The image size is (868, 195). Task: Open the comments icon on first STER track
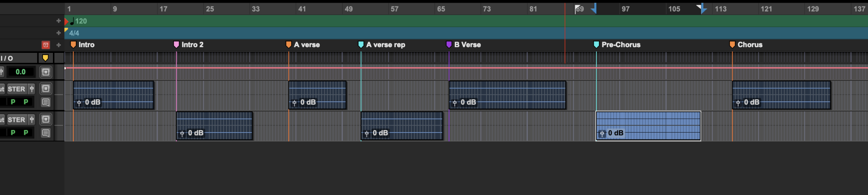[x=46, y=102]
